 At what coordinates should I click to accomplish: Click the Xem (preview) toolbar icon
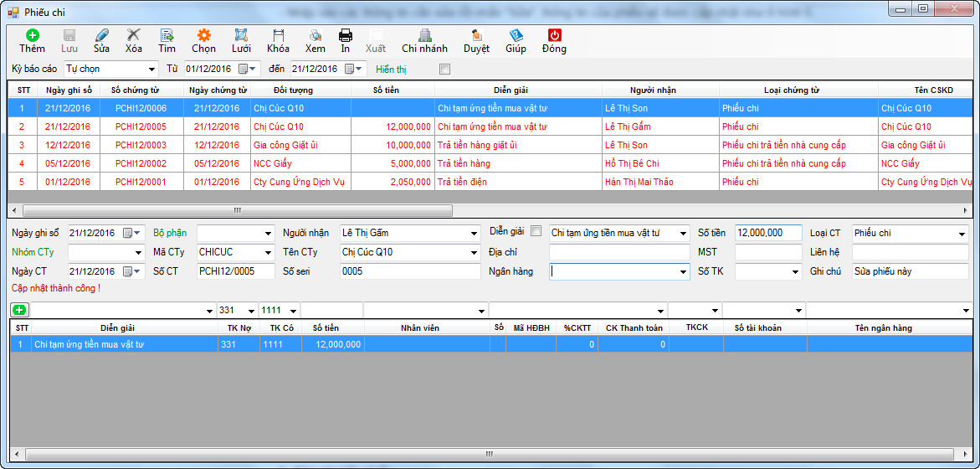click(x=315, y=36)
